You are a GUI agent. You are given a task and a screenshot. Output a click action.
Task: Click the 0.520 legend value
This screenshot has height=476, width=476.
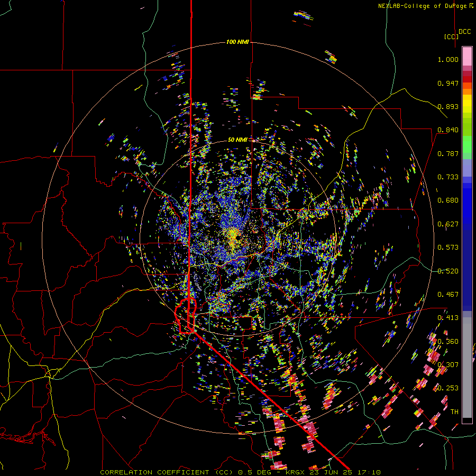click(448, 271)
